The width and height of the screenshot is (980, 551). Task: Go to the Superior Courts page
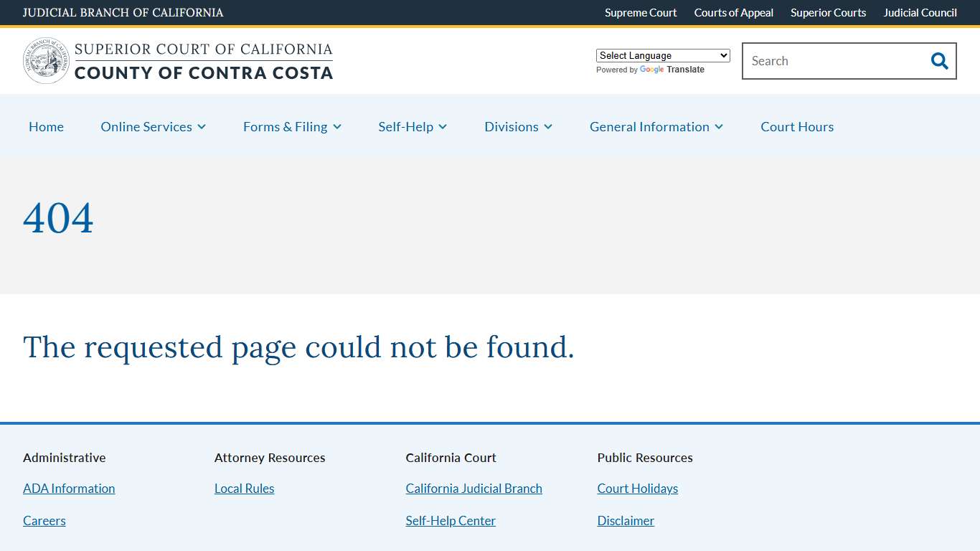[828, 12]
